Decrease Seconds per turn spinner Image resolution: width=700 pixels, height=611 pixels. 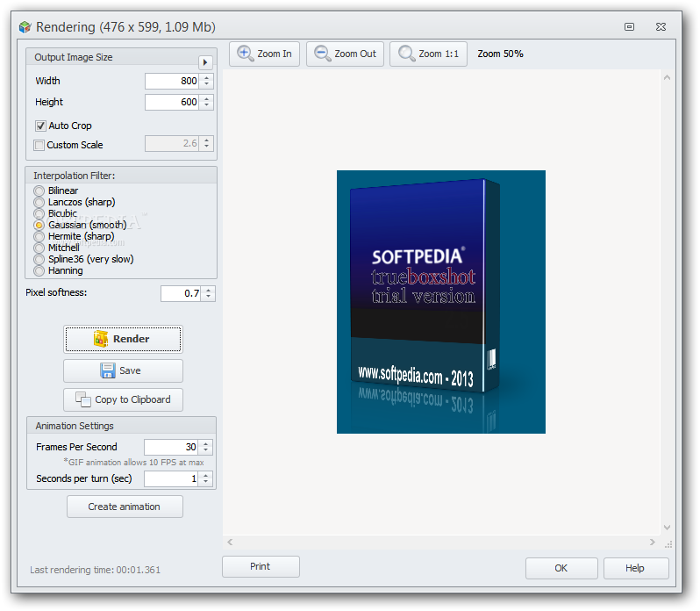[x=205, y=482]
